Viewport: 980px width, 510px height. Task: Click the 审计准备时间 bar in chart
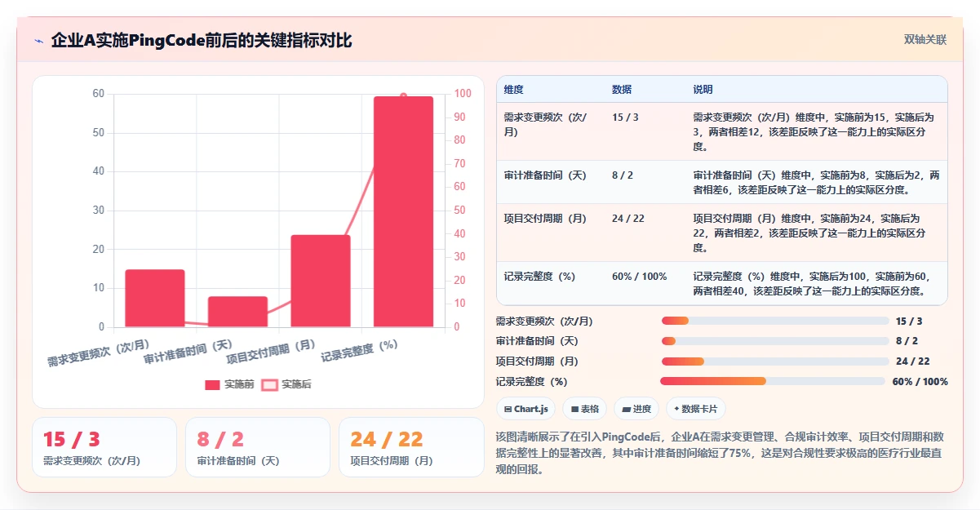click(237, 312)
